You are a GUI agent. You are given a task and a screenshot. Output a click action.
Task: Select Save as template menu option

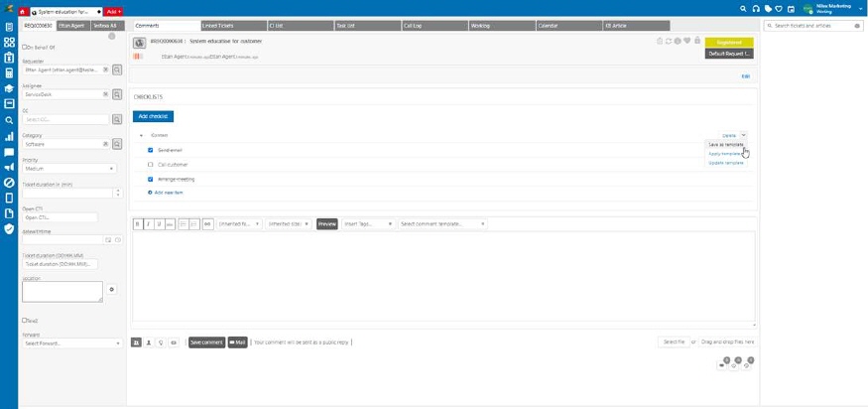click(725, 144)
